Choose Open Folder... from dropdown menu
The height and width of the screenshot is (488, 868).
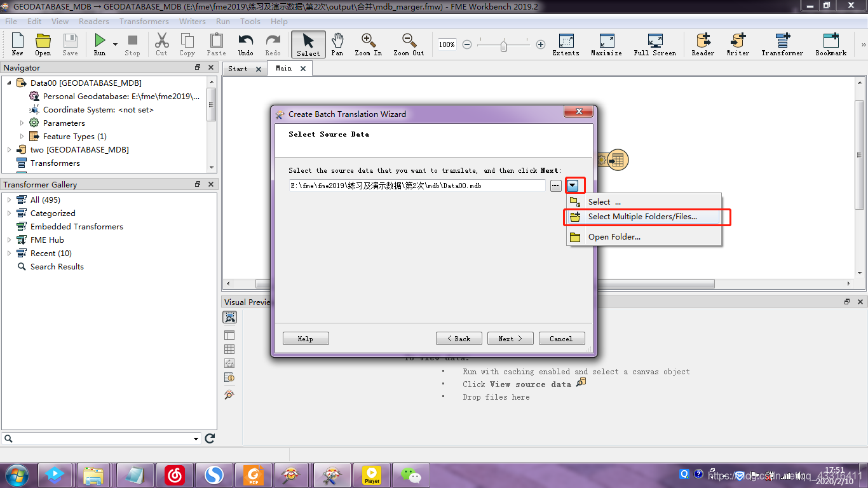pos(644,237)
